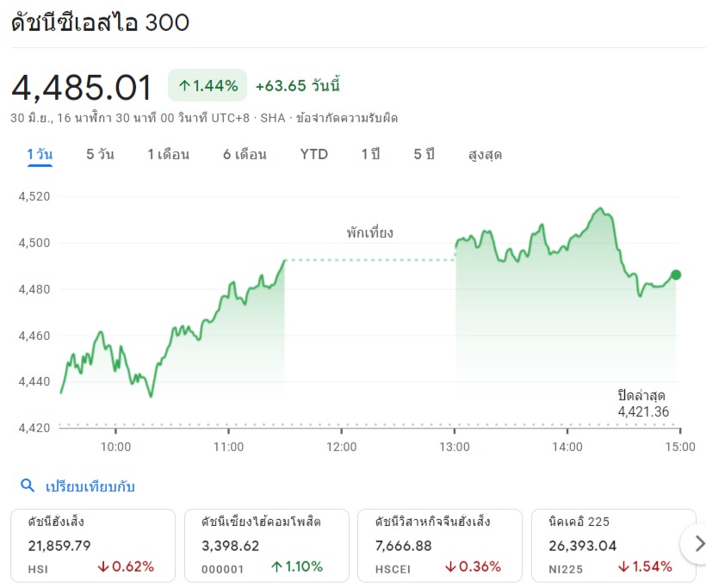Click the green up-arrow 1.44% badge
Image resolution: width=706 pixels, height=588 pixels.
[207, 85]
